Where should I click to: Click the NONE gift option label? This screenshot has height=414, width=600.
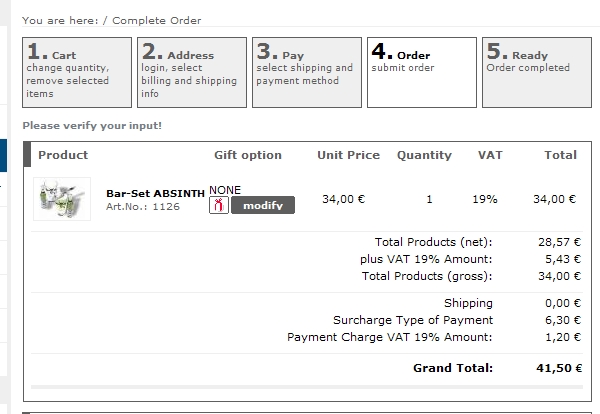pos(225,190)
